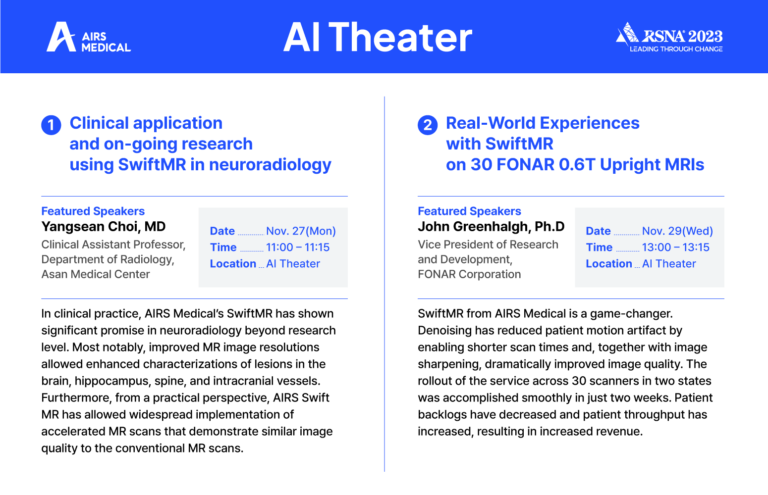The height and width of the screenshot is (495, 768).
Task: Select the "with SwiftMR" heading line
Action: click(500, 143)
